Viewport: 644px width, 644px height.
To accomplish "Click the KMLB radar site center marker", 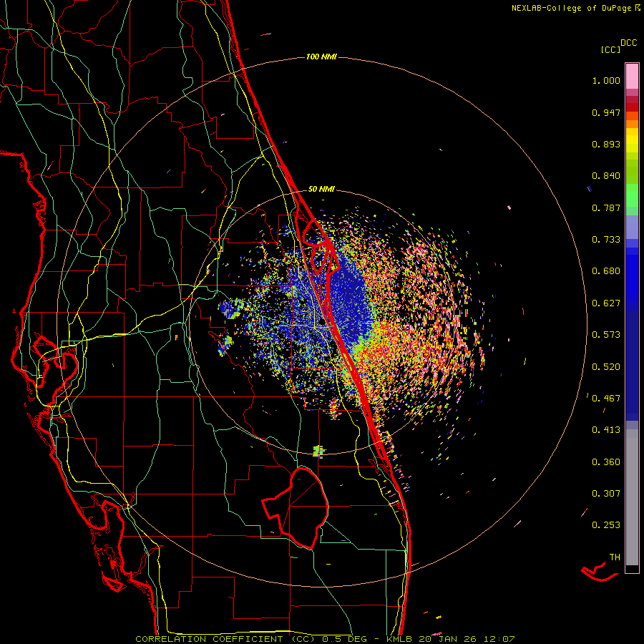I will tap(323, 321).
